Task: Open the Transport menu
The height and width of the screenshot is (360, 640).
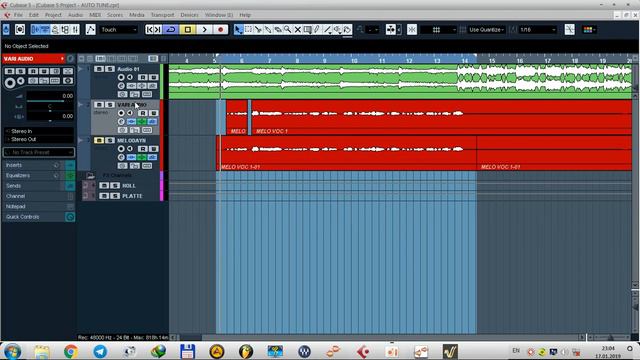Action: point(162,15)
